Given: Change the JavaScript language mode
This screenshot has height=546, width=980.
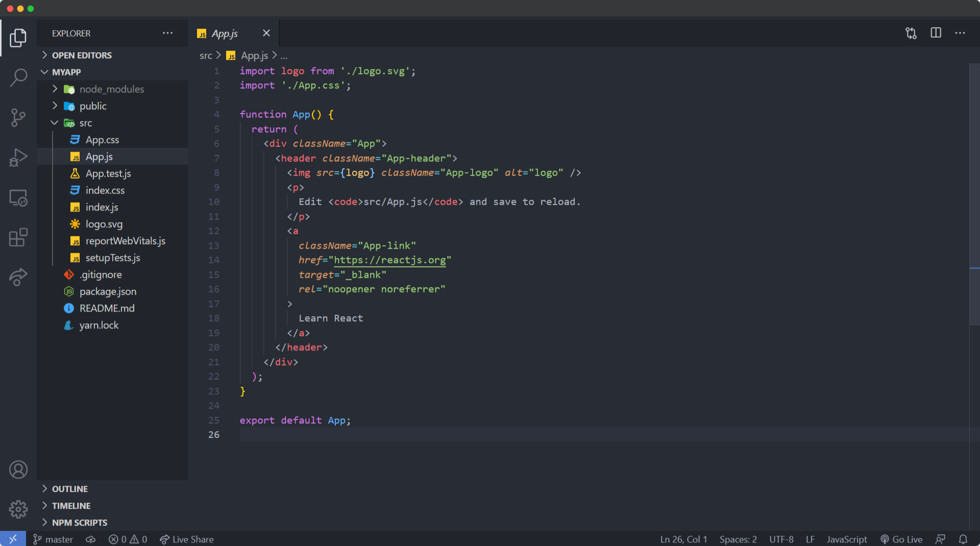Looking at the screenshot, I should coord(846,539).
